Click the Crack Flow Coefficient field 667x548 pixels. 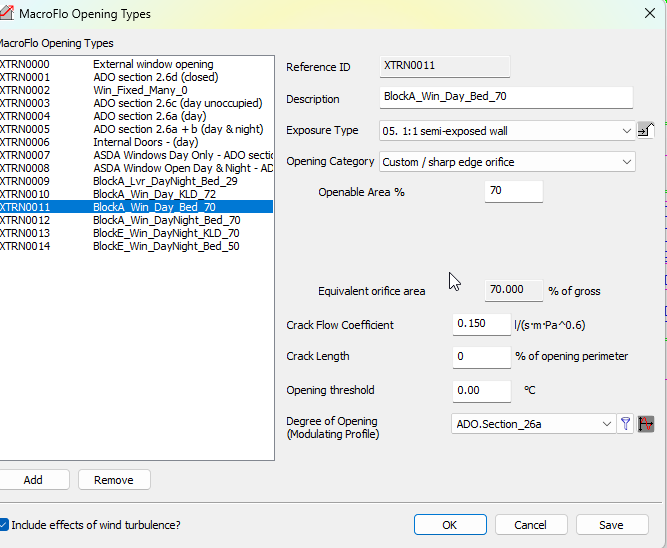click(x=481, y=324)
